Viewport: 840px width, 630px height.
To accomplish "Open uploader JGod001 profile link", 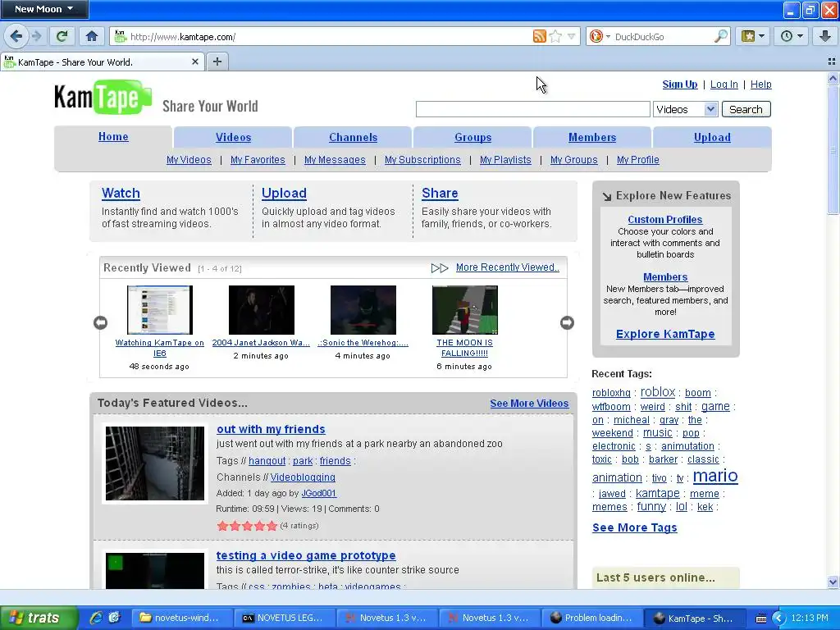I will [319, 493].
